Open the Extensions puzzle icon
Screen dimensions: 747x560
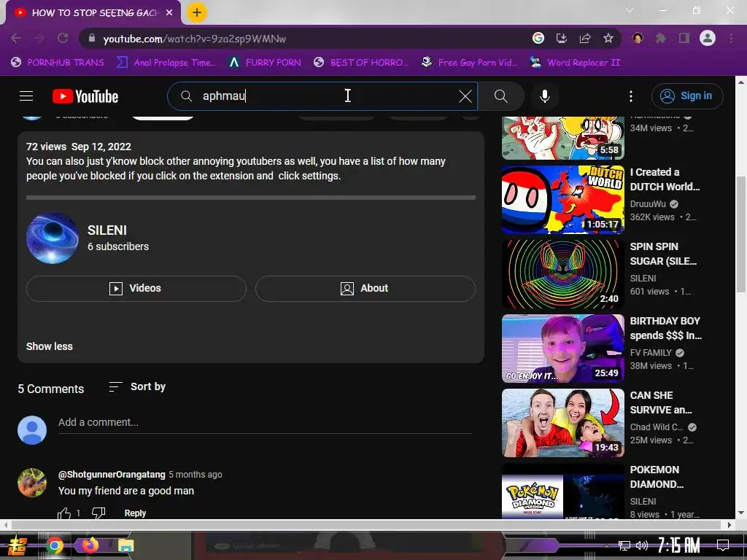pos(660,38)
